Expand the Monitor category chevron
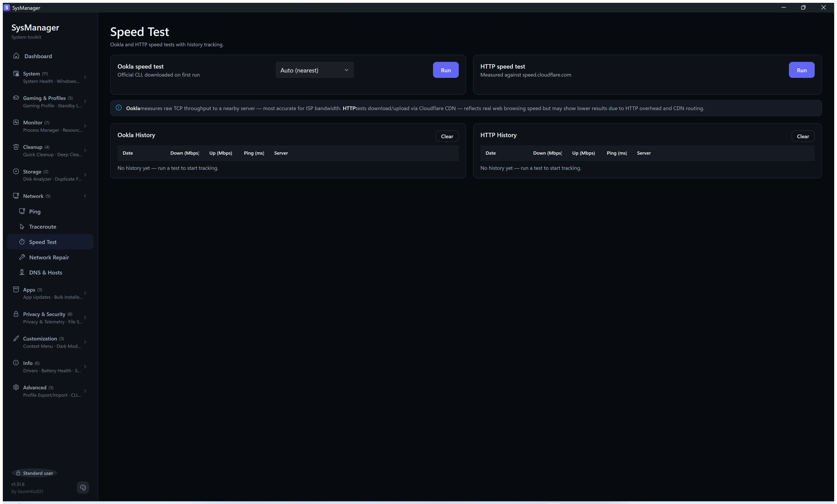The height and width of the screenshot is (504, 837). pyautogui.click(x=85, y=126)
